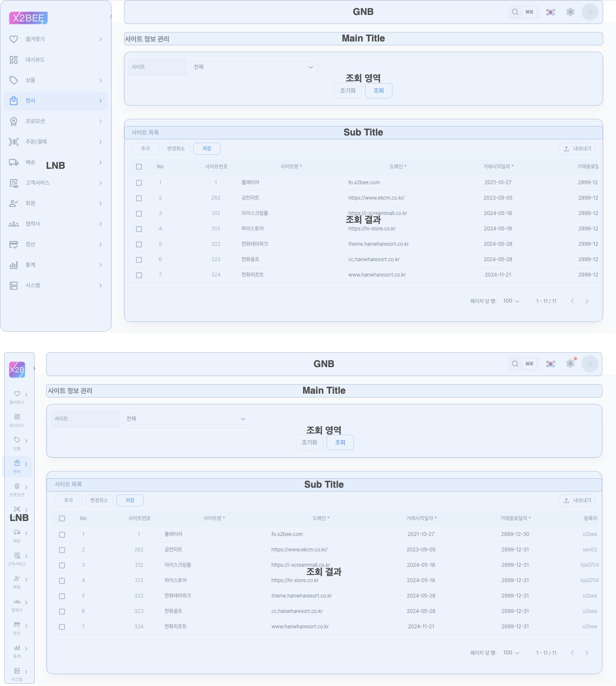Click the collapse arrow beside X2BEE logo
This screenshot has width=616, height=686.
point(111,17)
